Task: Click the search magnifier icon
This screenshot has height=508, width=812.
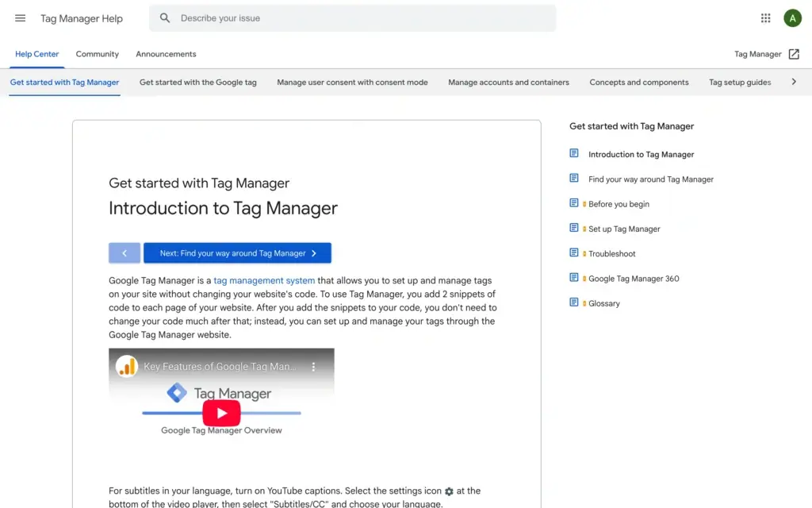Action: pos(165,18)
